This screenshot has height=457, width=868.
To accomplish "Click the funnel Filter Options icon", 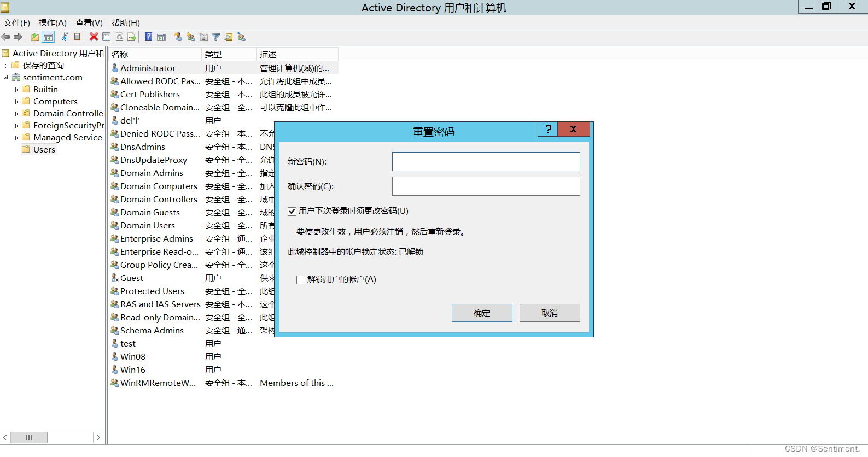I will point(216,37).
